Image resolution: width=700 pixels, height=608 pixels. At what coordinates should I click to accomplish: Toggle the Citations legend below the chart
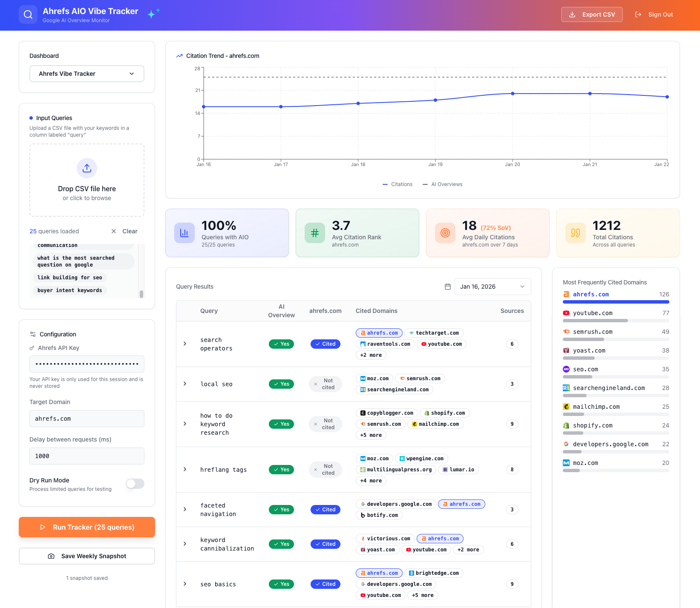click(397, 184)
